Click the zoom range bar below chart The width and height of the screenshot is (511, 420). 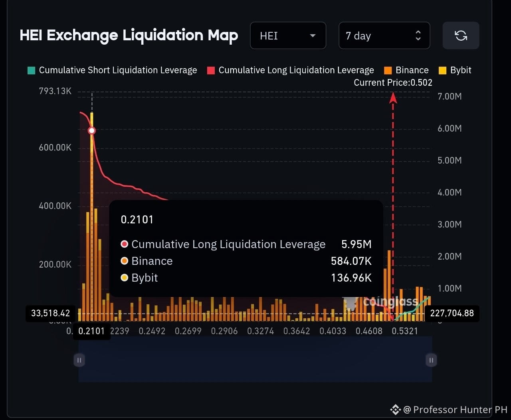tap(255, 359)
